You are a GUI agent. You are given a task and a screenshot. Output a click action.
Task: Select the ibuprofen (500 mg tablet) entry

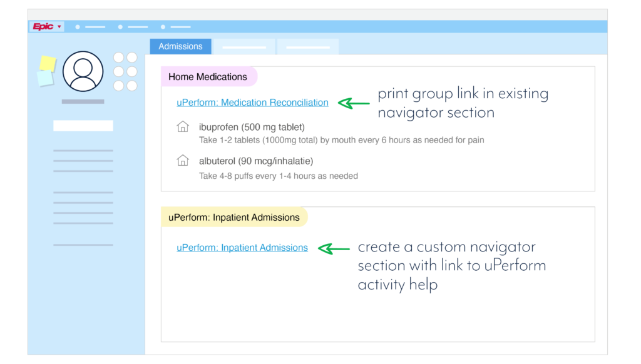pos(252,127)
